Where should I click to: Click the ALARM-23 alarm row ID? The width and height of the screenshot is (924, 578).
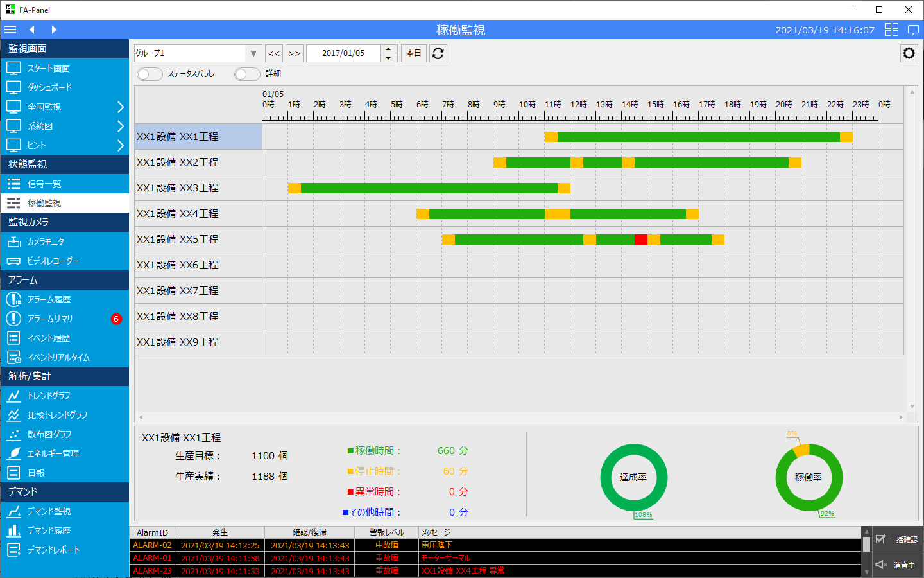[152, 571]
